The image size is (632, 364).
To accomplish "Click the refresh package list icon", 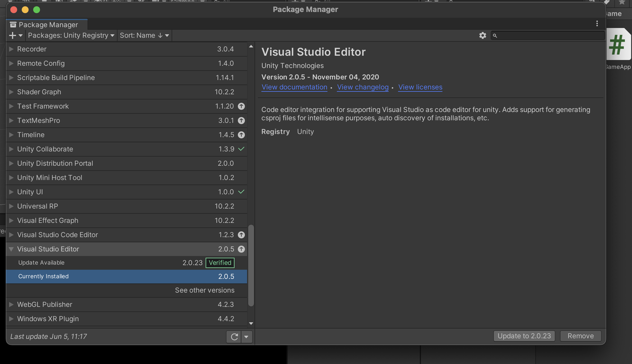I will click(234, 337).
